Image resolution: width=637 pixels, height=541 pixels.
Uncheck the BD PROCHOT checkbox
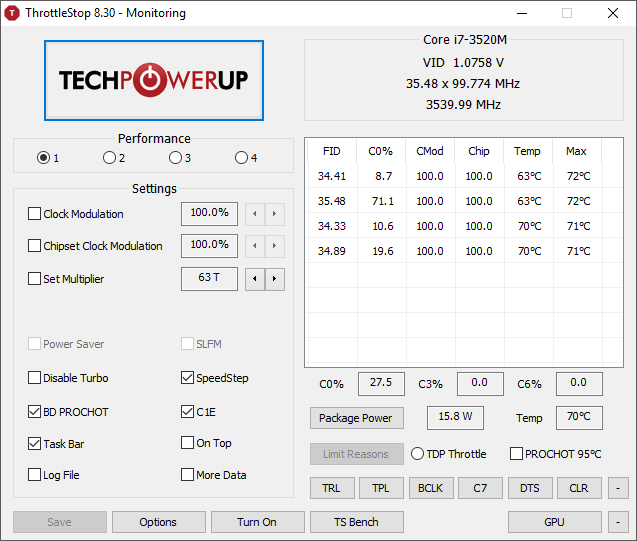pyautogui.click(x=35, y=412)
